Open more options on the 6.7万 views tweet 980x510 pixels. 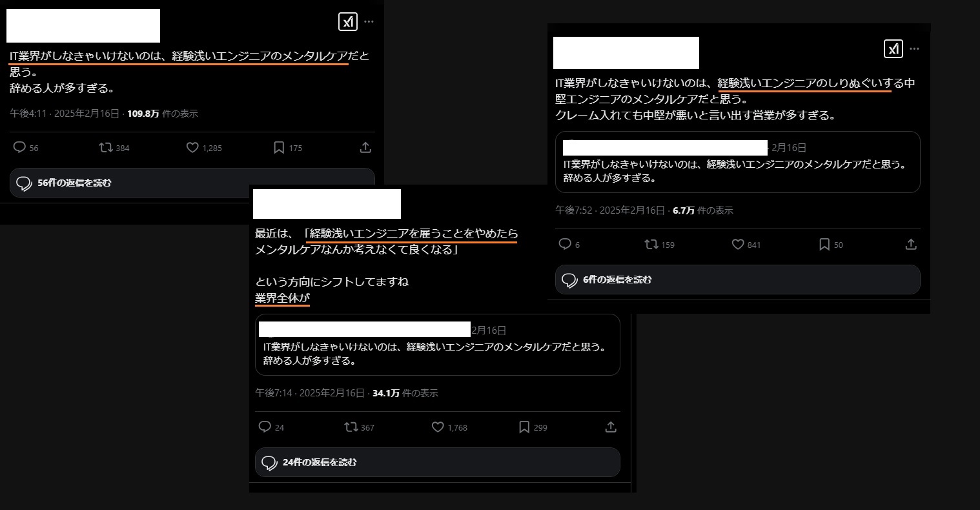914,48
